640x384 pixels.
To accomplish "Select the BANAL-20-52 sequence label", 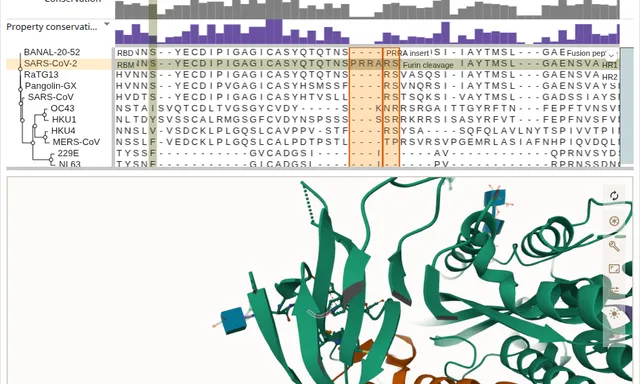I will 52,52.
